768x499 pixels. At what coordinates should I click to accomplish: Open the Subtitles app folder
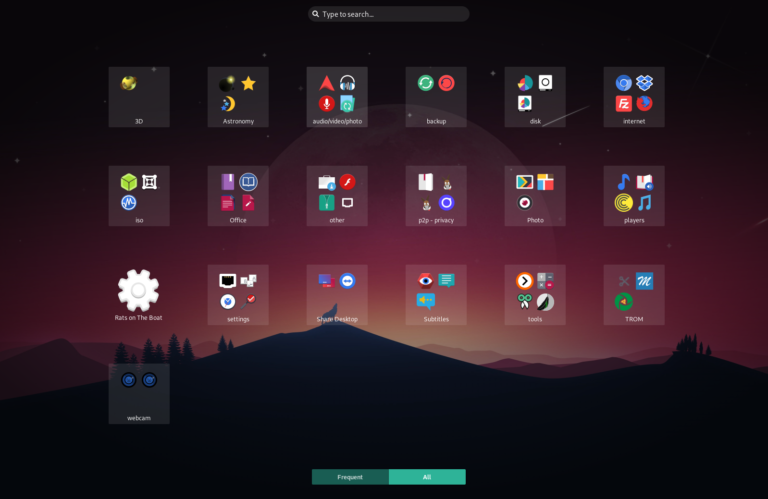click(x=436, y=292)
